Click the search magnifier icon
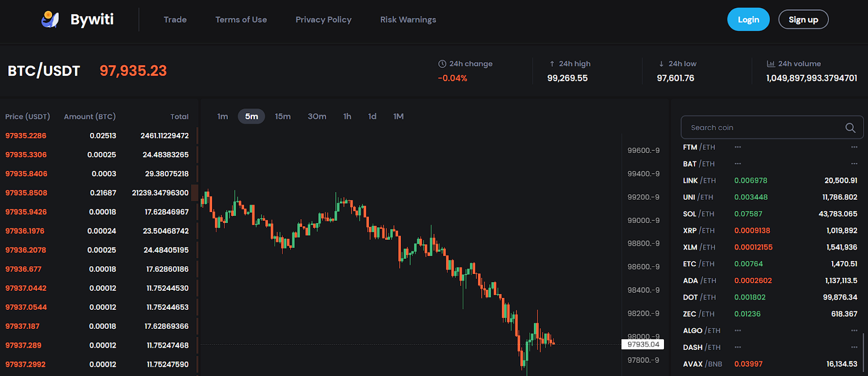This screenshot has height=376, width=868. coord(850,128)
